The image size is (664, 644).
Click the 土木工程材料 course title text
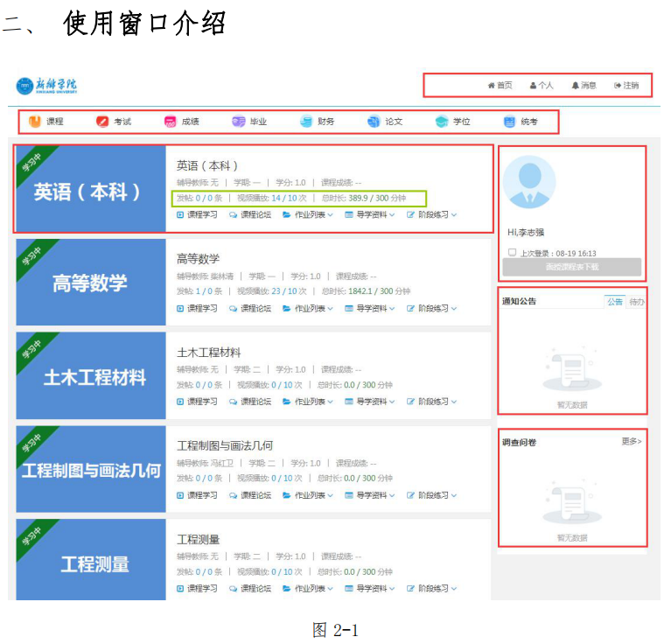[x=209, y=353]
